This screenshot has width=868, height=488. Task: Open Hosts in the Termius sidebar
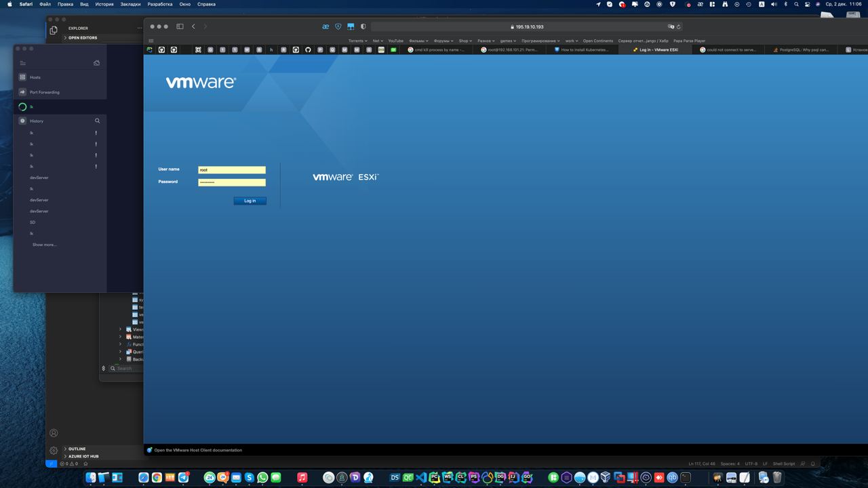pyautogui.click(x=60, y=77)
